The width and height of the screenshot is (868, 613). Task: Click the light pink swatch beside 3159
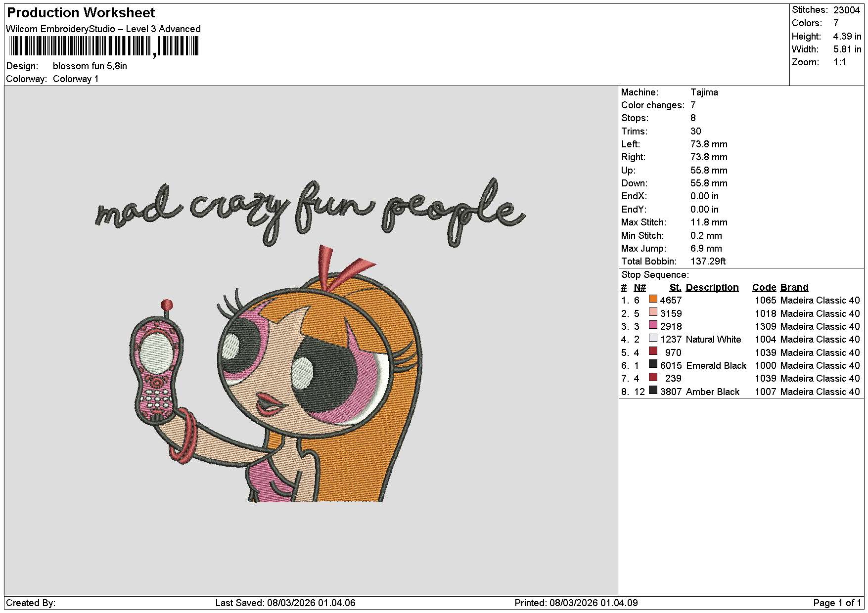click(x=653, y=312)
